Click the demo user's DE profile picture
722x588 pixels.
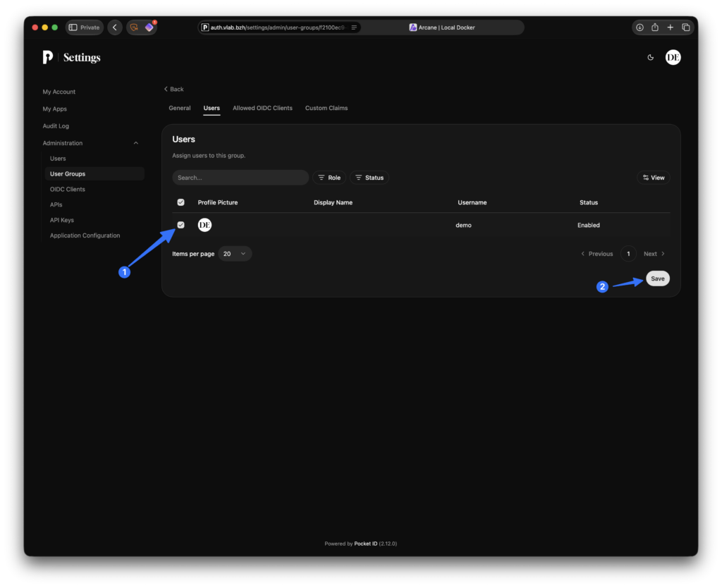pos(204,225)
